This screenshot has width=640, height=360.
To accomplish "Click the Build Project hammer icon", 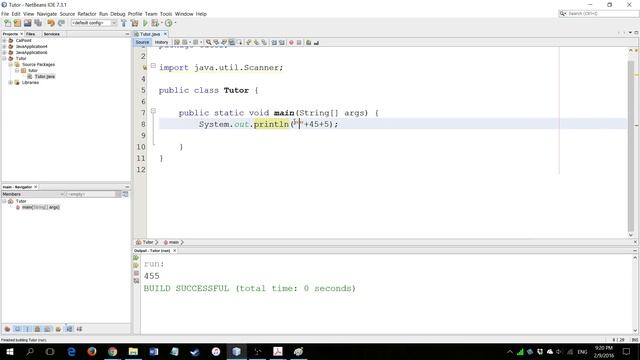I will pyautogui.click(x=124, y=23).
